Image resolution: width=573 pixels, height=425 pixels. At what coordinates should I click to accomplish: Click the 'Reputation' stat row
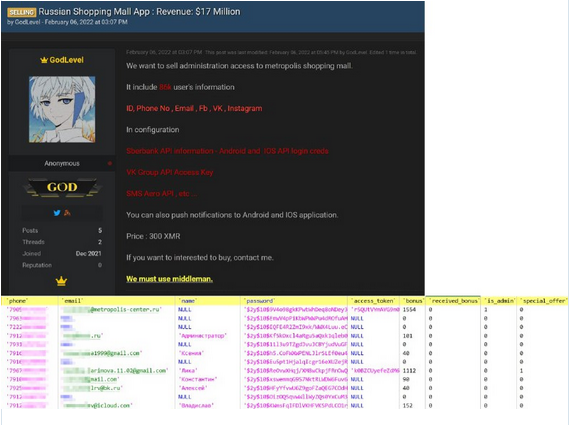62,265
